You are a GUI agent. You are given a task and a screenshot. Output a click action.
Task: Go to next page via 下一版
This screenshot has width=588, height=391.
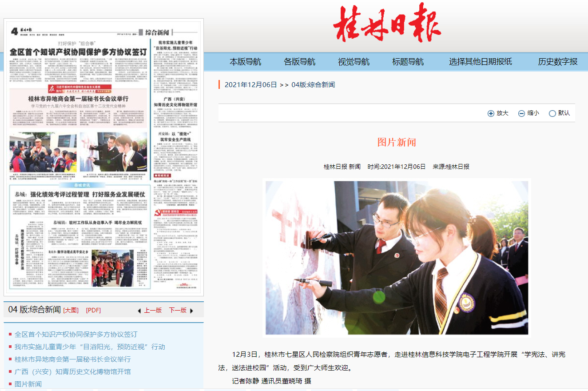(x=177, y=310)
